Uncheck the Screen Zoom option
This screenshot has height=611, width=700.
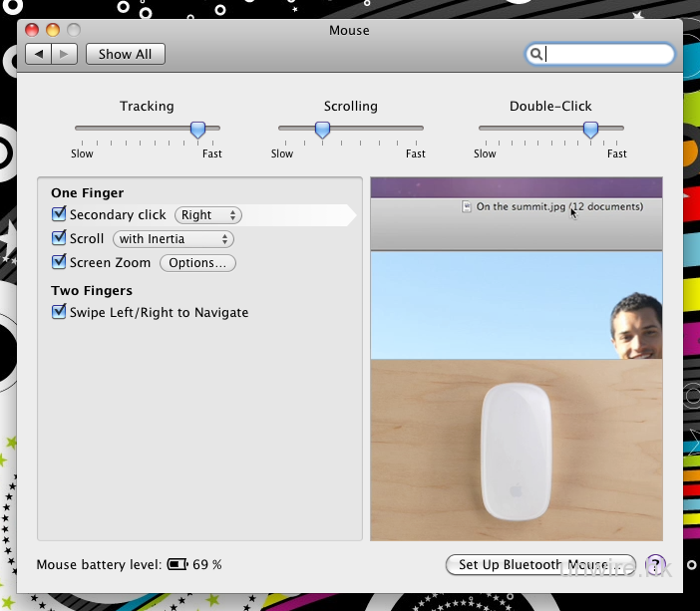(59, 263)
